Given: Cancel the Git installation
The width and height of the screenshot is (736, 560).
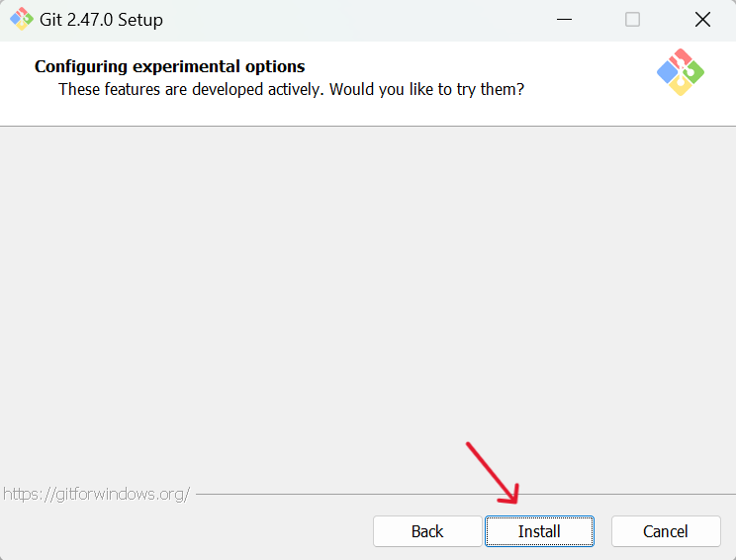Looking at the screenshot, I should pos(666,531).
